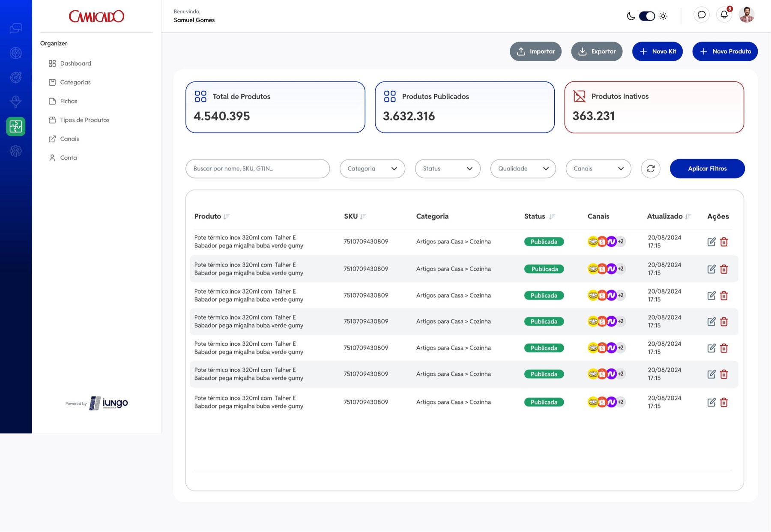Image resolution: width=771 pixels, height=532 pixels.
Task: Open Tipos de Produtos menu item
Action: pos(79,120)
